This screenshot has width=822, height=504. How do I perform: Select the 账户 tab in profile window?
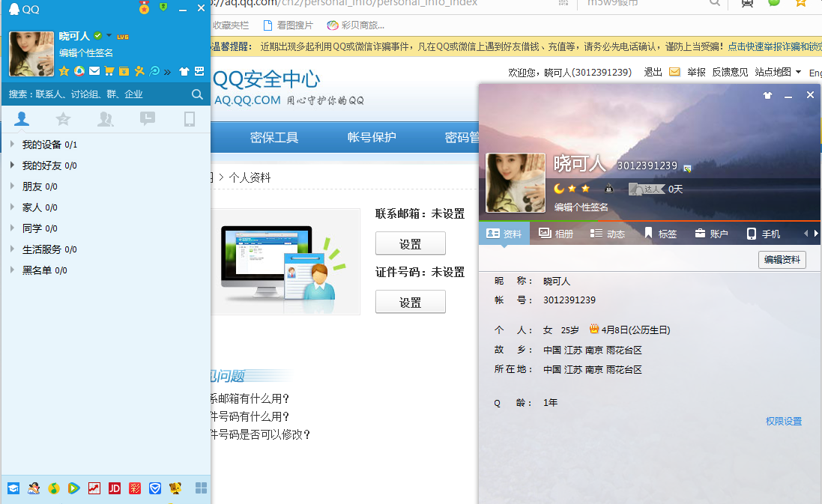click(x=711, y=234)
